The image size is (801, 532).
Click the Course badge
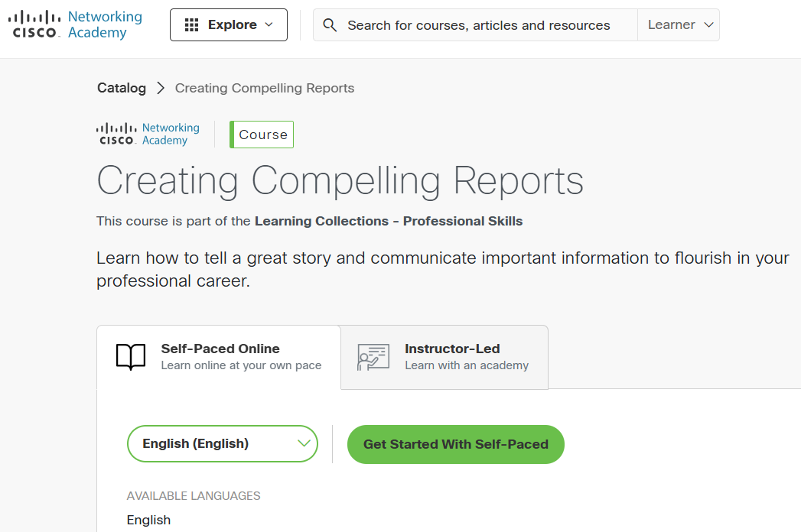[262, 134]
